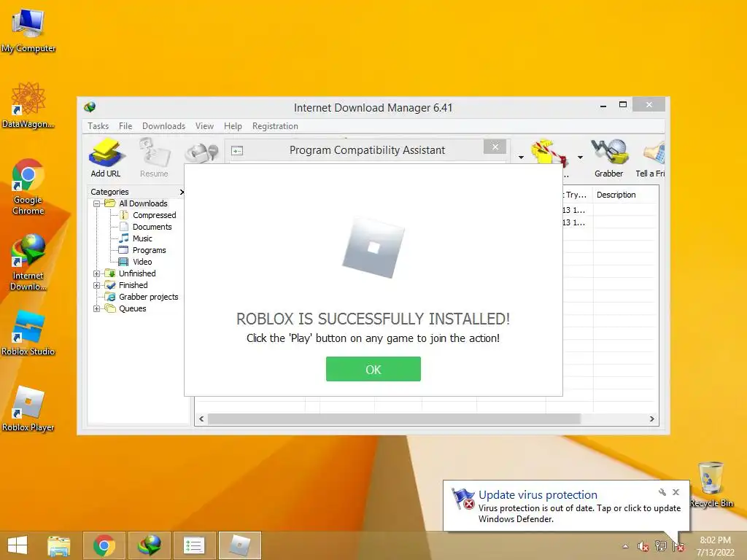
Task: Expand the Finished category
Action: [97, 285]
